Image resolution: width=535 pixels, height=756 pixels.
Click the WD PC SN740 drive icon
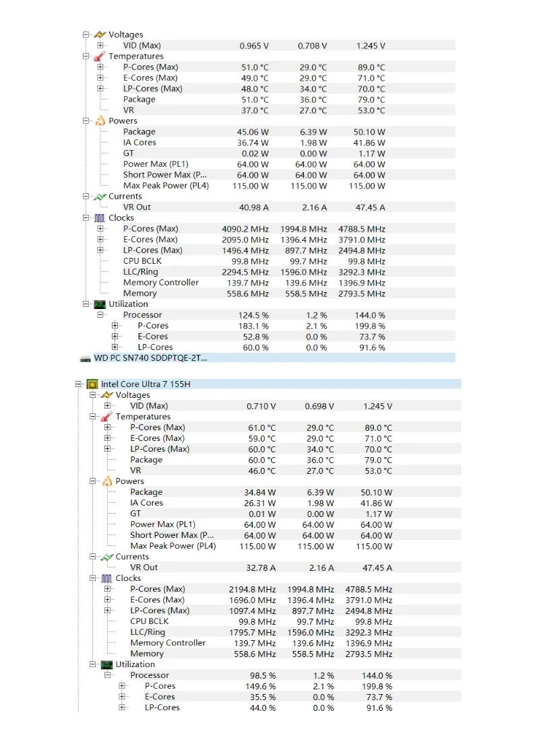click(x=86, y=359)
